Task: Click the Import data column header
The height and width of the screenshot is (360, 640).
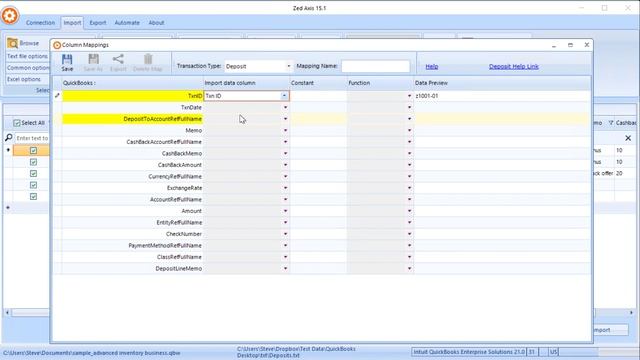Action: point(247,83)
